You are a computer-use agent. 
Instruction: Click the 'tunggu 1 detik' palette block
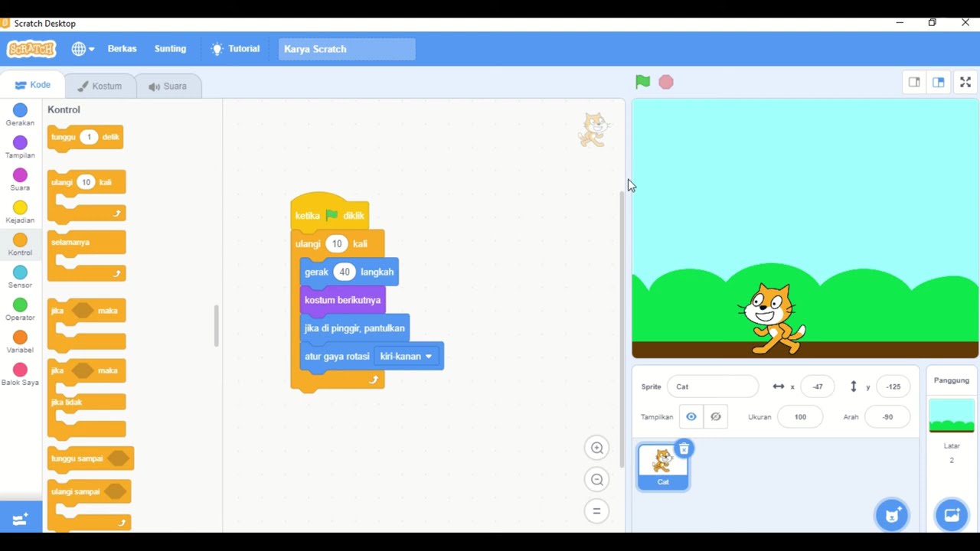85,137
